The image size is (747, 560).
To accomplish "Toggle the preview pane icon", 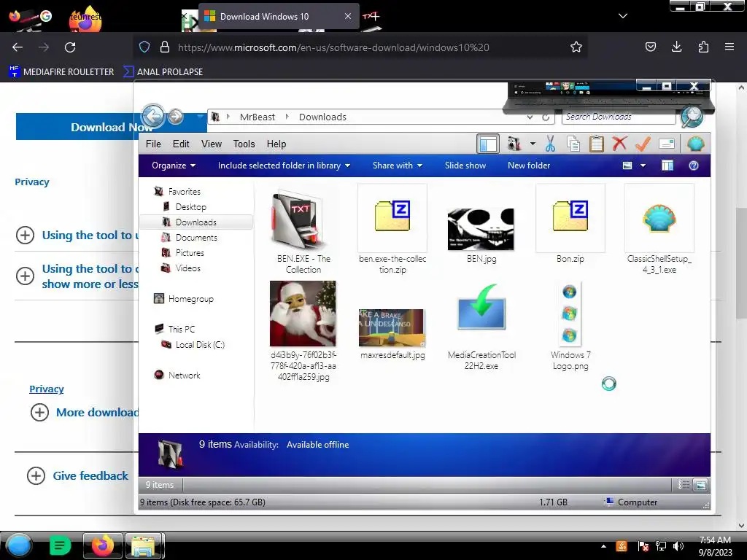I will click(x=667, y=166).
